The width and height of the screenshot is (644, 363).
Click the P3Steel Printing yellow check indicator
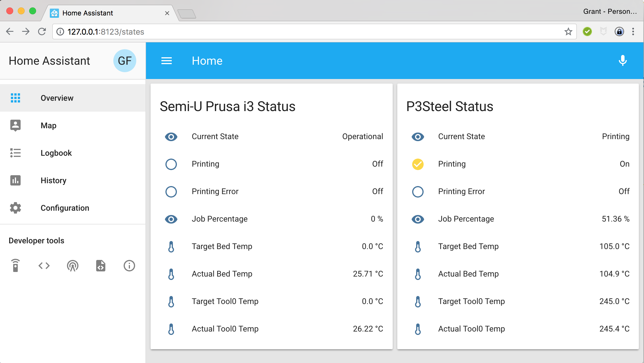(418, 164)
